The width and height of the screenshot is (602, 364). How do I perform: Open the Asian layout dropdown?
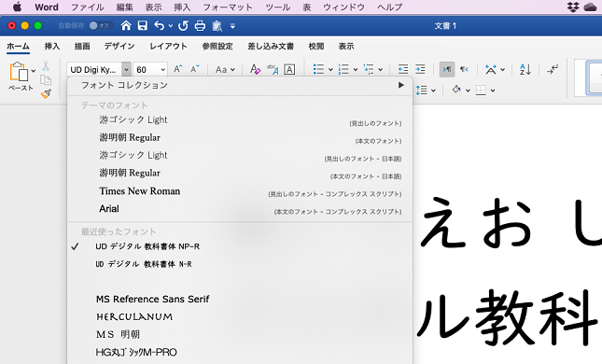496,69
